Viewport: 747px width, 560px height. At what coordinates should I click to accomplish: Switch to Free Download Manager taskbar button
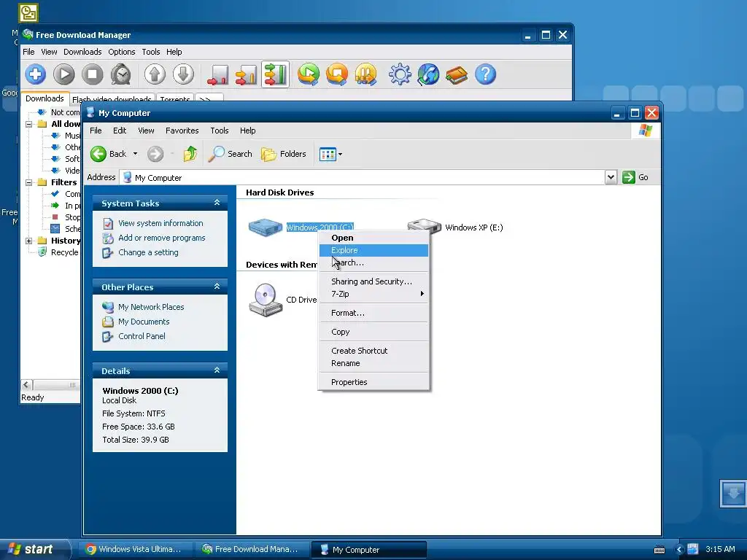click(x=252, y=549)
